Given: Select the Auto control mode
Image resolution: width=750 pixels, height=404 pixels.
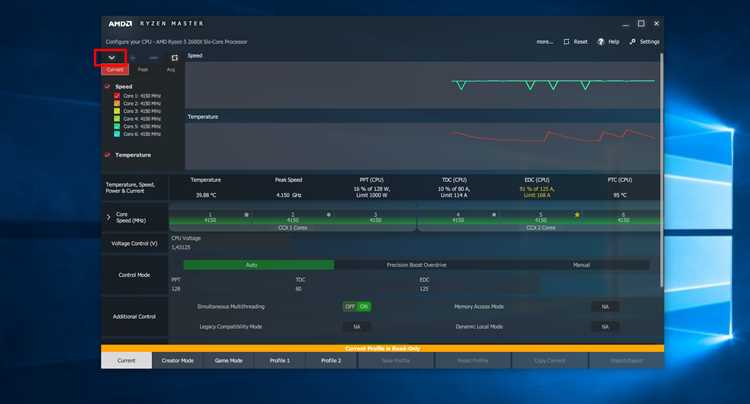Looking at the screenshot, I should pyautogui.click(x=259, y=265).
